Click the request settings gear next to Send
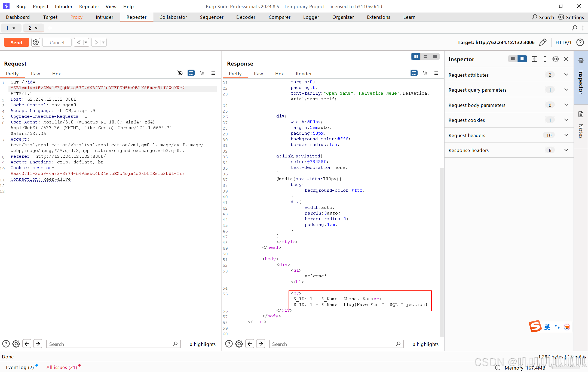The width and height of the screenshot is (588, 372). click(36, 42)
